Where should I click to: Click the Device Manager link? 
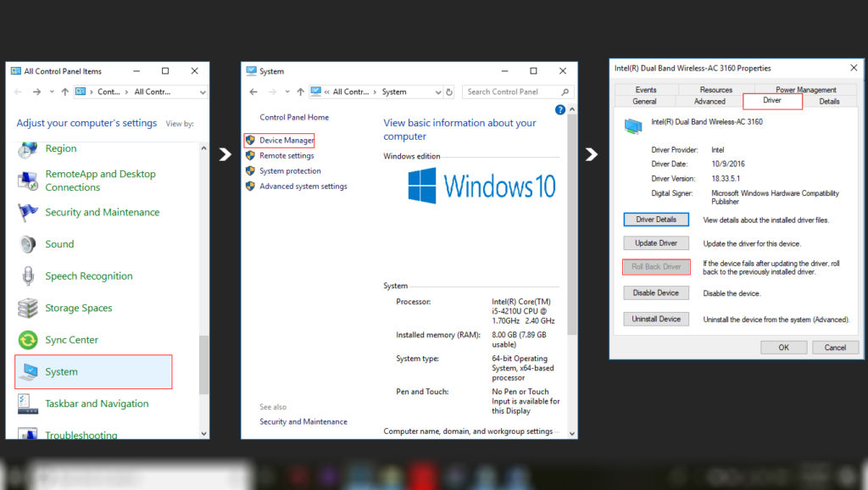tap(287, 140)
